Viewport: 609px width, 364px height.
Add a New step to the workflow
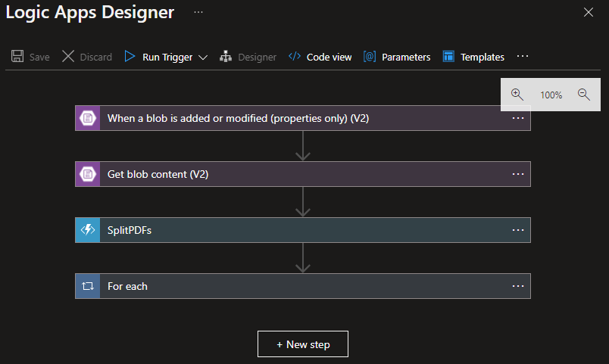pyautogui.click(x=303, y=344)
